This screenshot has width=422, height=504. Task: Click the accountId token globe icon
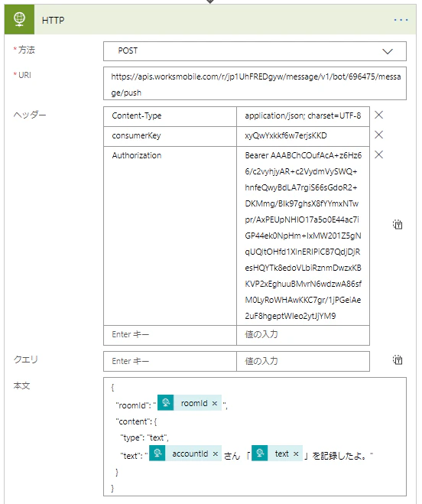click(157, 454)
